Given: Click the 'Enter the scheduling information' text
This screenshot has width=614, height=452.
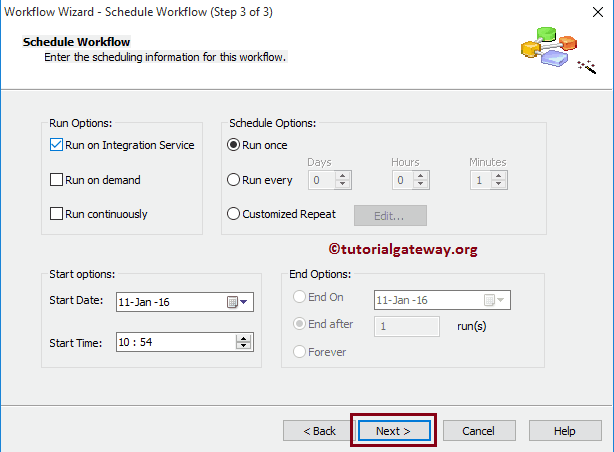Looking at the screenshot, I should pyautogui.click(x=165, y=57).
